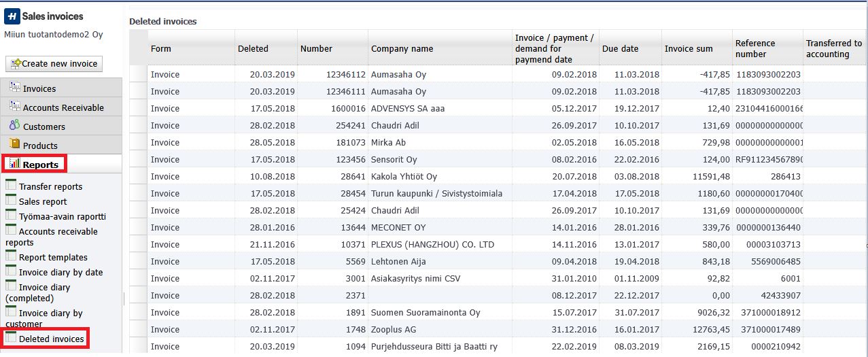Select the row selector for invoice 12346112

pos(139,74)
